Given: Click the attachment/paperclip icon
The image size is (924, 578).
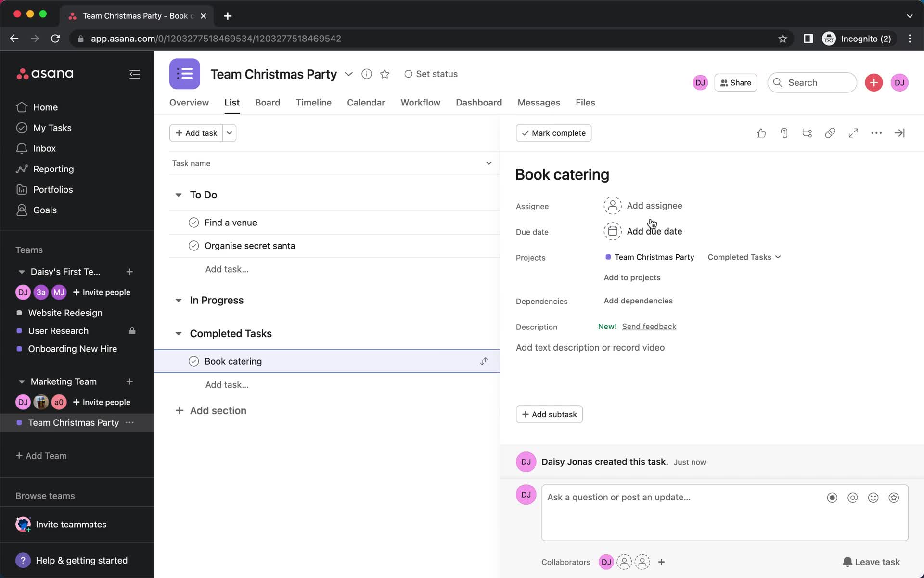Looking at the screenshot, I should click(x=783, y=133).
